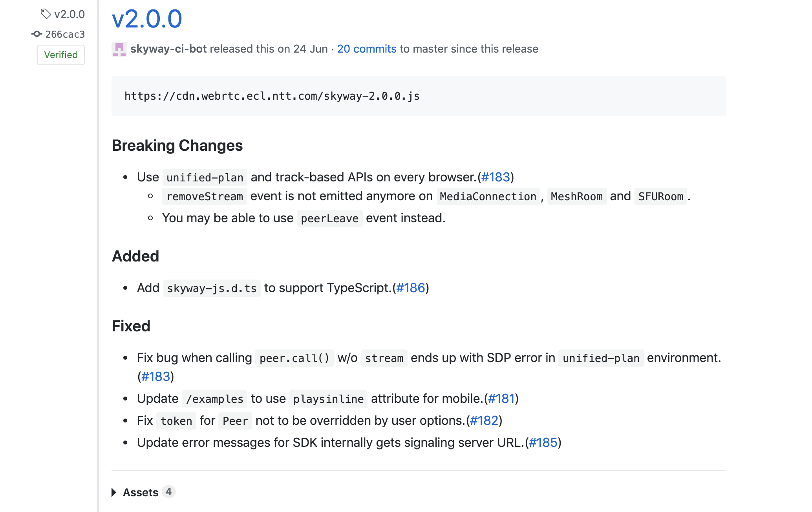Viewport: 812px width, 512px height.
Task: Click the commit icon beside 266cac3
Action: pos(37,34)
